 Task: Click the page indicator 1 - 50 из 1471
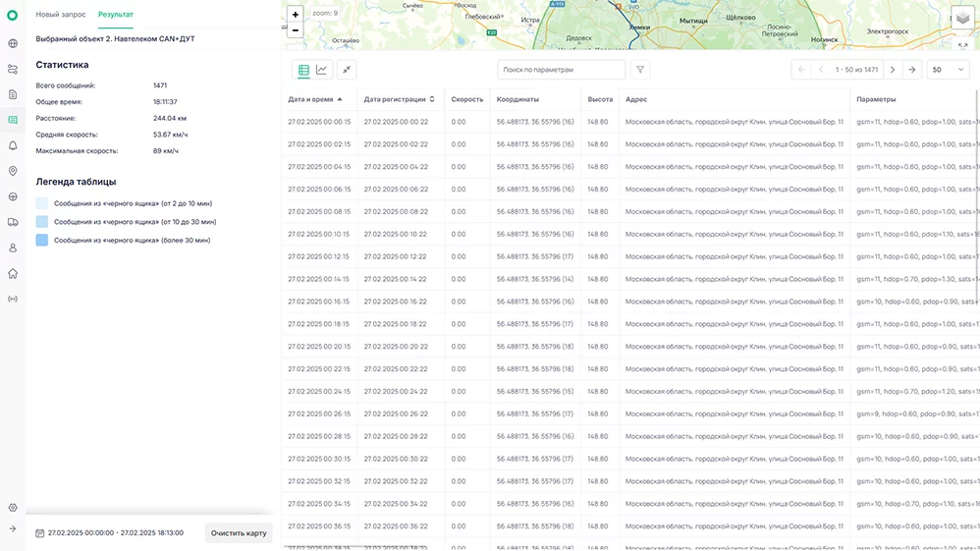coord(857,70)
